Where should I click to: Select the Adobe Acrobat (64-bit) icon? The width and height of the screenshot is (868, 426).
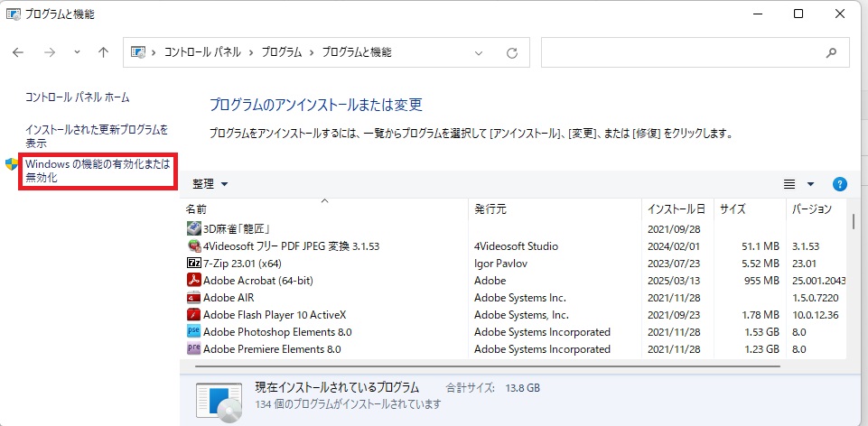pyautogui.click(x=194, y=281)
